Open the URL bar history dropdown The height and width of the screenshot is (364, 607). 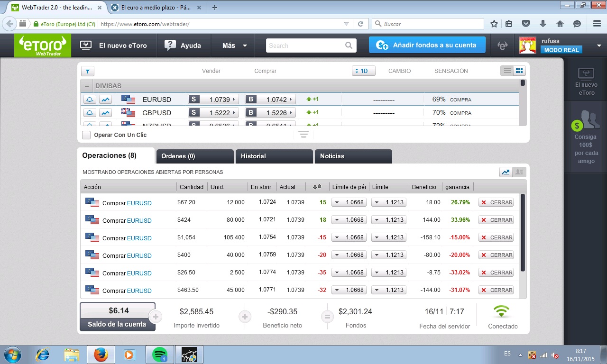[347, 24]
